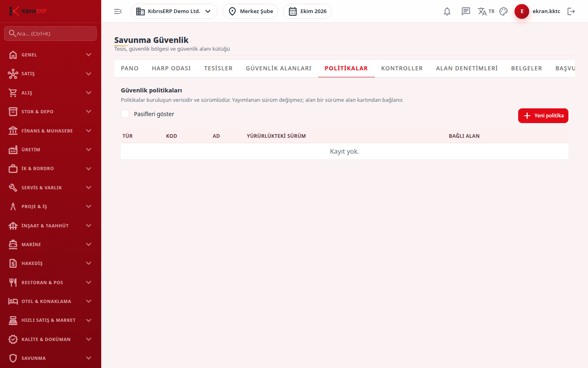Go to the TESİSLER tab
588x368 pixels.
pos(218,68)
